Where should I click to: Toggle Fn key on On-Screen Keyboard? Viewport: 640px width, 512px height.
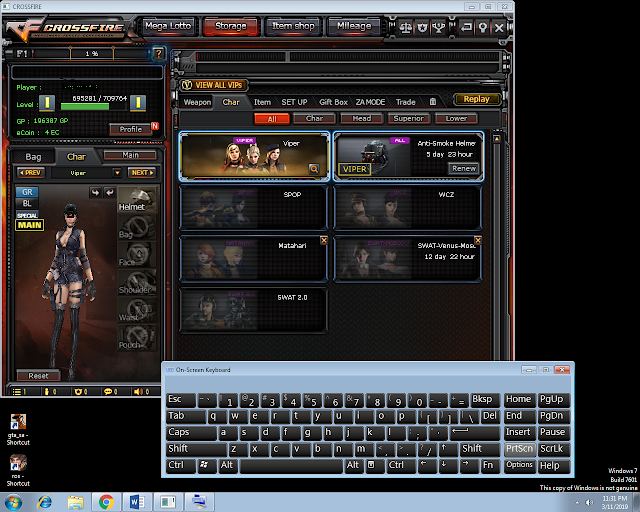[489, 465]
